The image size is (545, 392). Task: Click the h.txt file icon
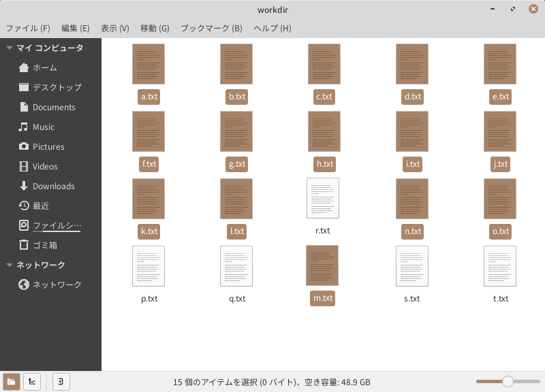(324, 131)
